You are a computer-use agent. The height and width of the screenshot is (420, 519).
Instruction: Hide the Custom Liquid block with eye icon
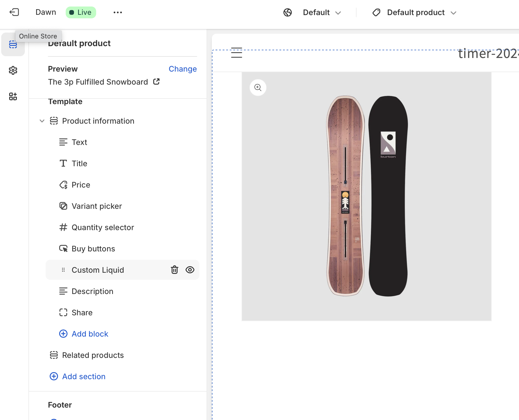coord(190,270)
